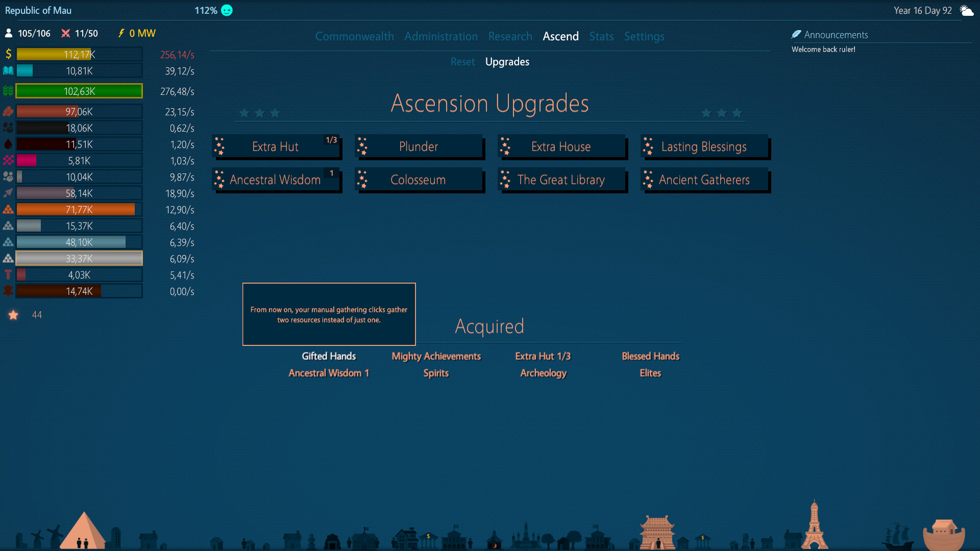Expand the Announcements panel
This screenshot has width=980, height=551.
[x=836, y=34]
